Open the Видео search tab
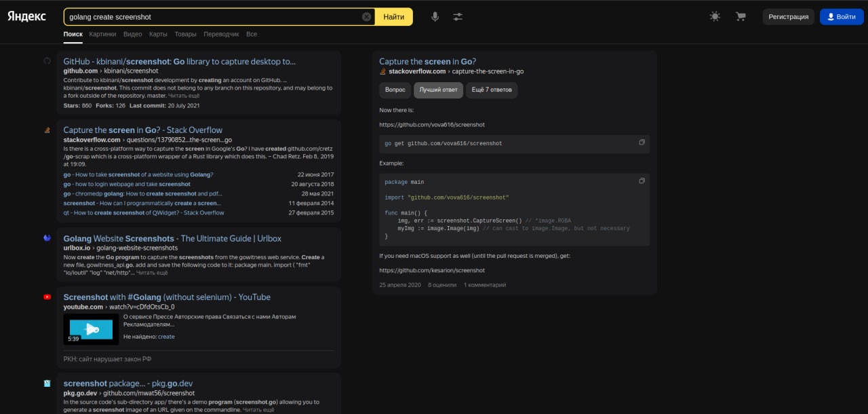The width and height of the screenshot is (868, 414). coord(133,34)
